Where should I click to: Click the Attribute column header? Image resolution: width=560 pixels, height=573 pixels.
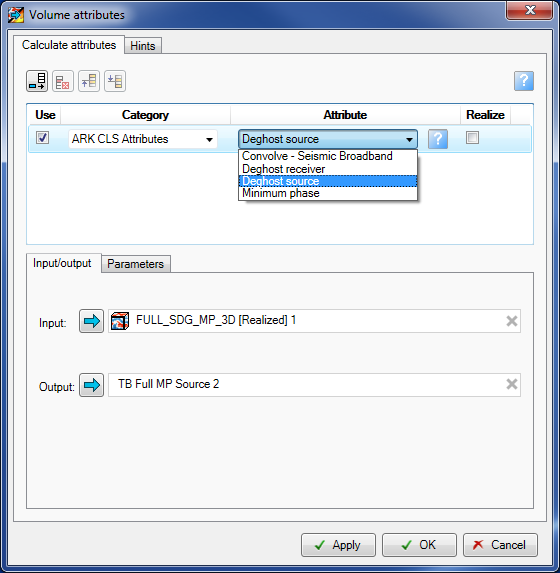(345, 115)
